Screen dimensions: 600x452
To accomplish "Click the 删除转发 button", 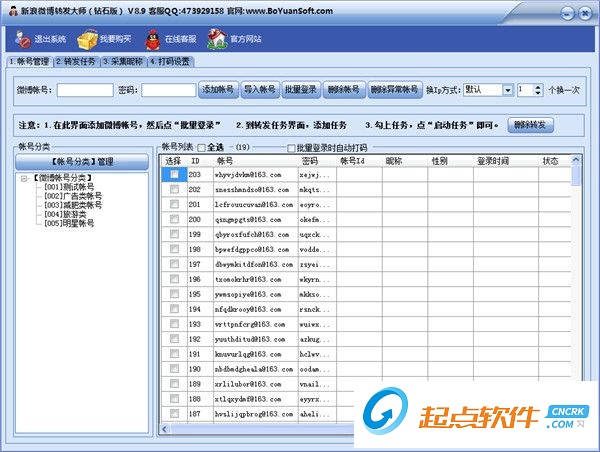I will pyautogui.click(x=530, y=125).
